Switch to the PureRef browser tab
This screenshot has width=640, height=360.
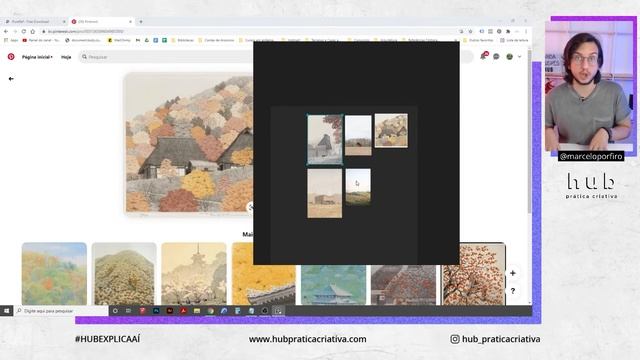click(35, 22)
